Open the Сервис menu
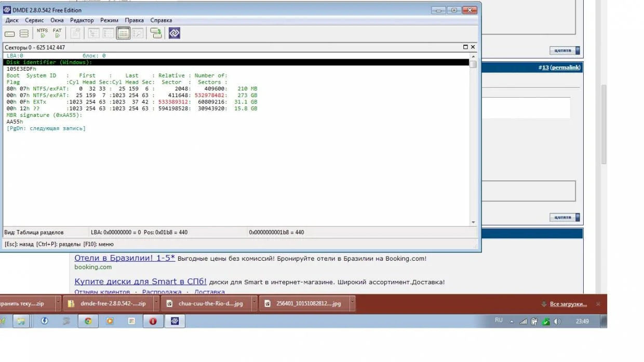The image size is (644, 362). (x=34, y=20)
